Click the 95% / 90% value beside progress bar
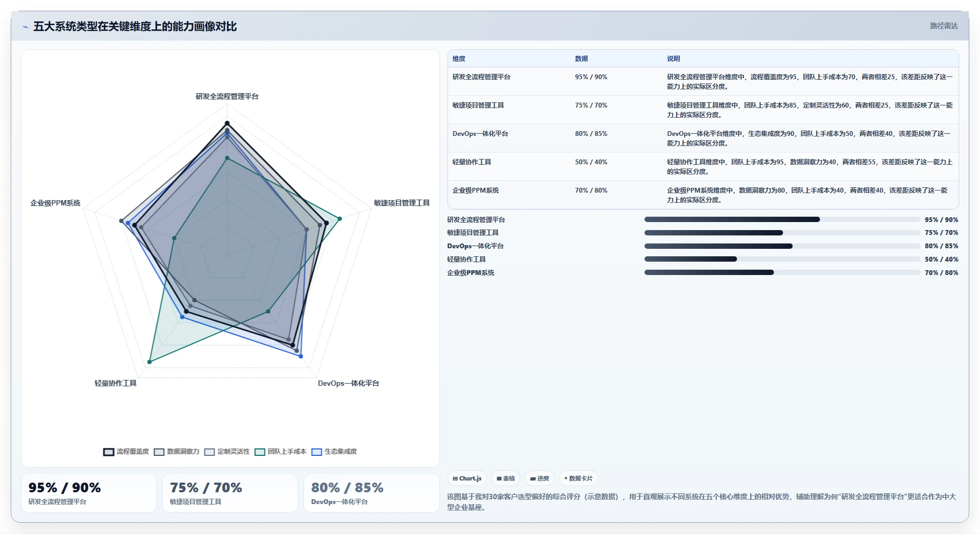 click(x=941, y=220)
